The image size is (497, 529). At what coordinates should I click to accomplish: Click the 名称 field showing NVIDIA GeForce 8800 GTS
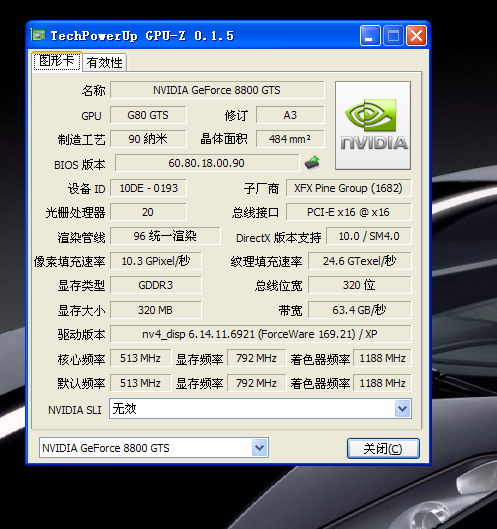pos(217,90)
